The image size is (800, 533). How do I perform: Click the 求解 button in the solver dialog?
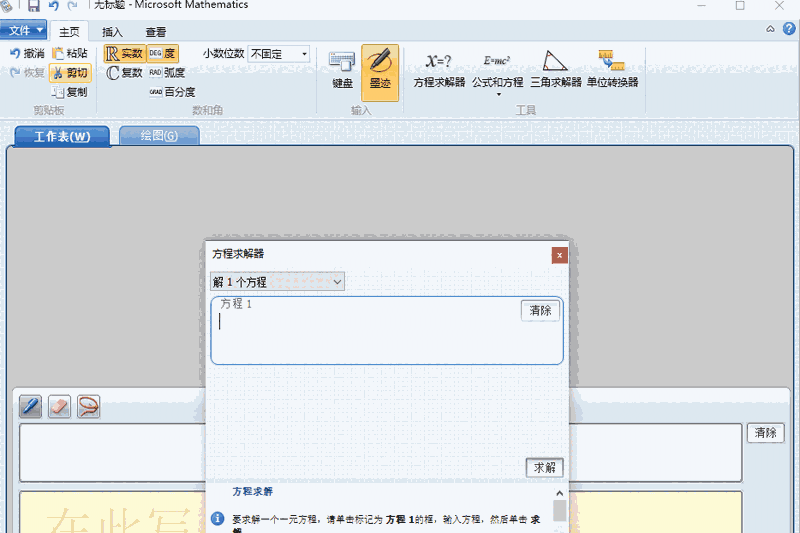click(545, 468)
